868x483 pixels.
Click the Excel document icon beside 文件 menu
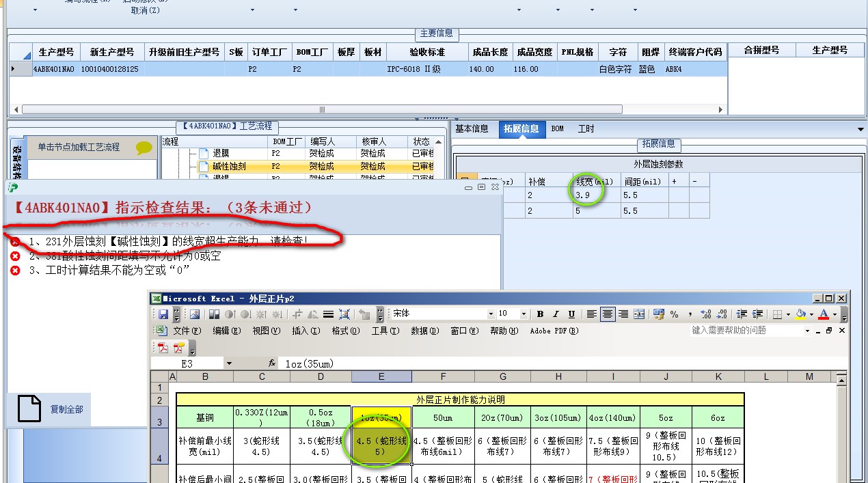coord(161,331)
